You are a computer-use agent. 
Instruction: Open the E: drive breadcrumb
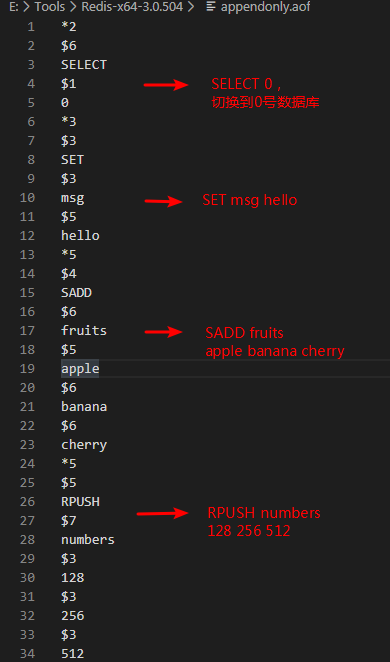click(x=13, y=7)
